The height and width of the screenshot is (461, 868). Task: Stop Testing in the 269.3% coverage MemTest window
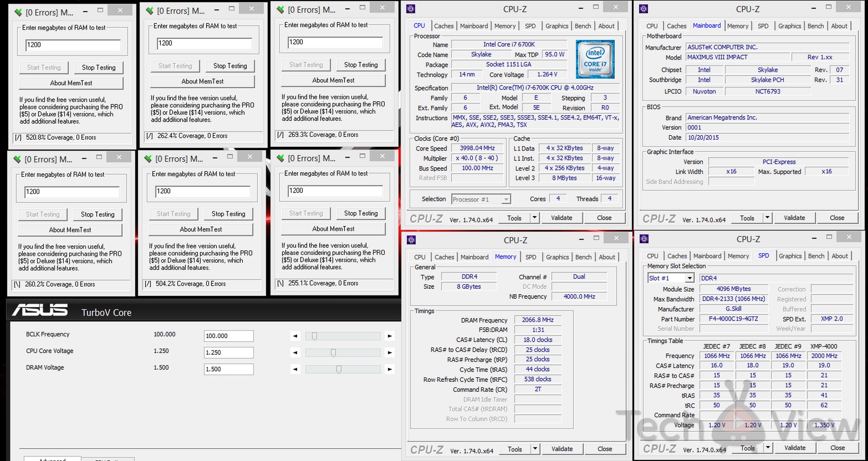pos(361,65)
